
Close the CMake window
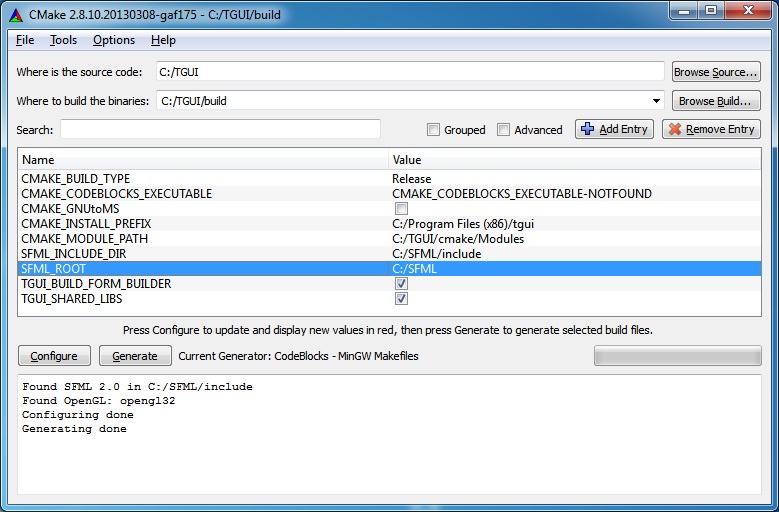[x=749, y=10]
